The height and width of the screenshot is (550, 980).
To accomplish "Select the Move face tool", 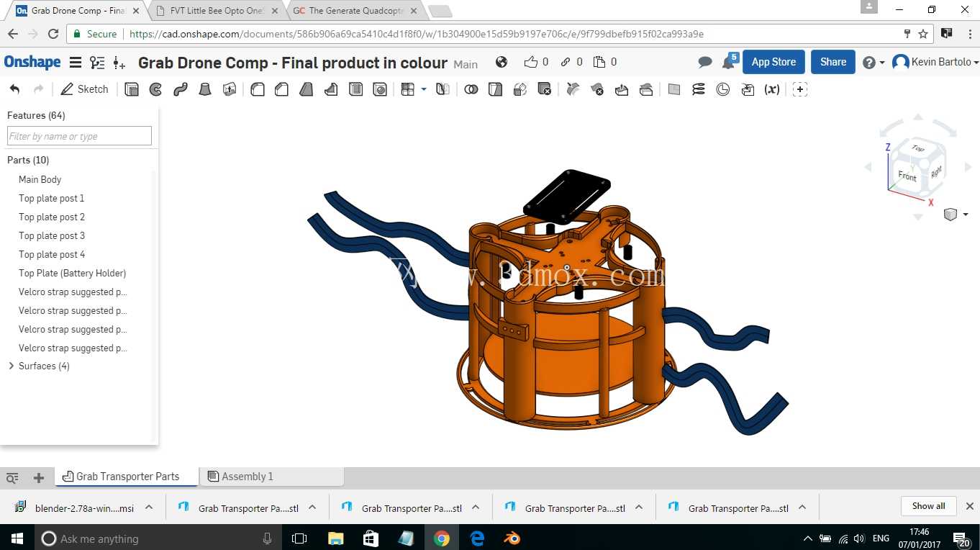I will tap(622, 89).
